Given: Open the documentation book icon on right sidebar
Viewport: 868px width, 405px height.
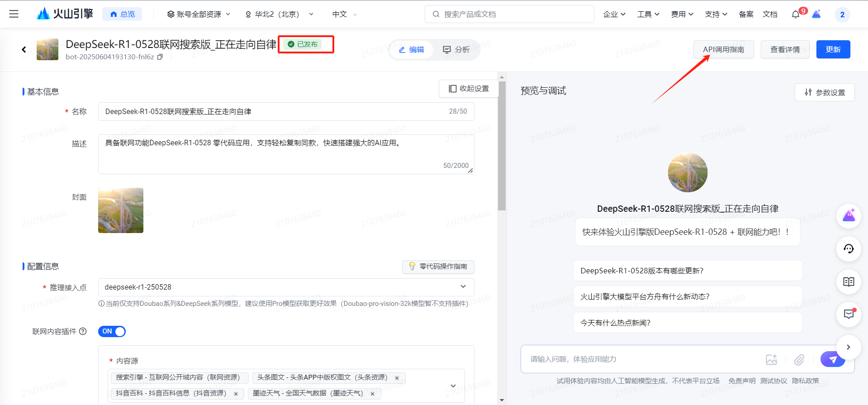Looking at the screenshot, I should [x=848, y=281].
